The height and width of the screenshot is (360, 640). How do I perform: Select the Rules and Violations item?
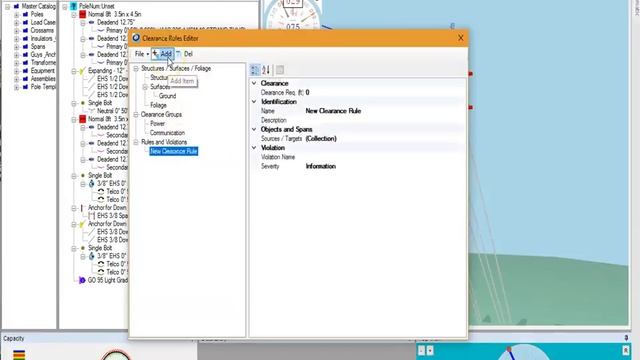point(164,142)
